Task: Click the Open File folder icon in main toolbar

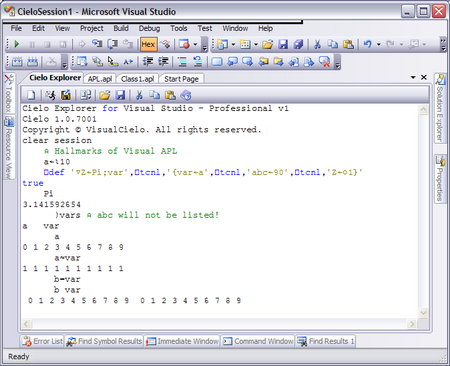Action: click(x=267, y=44)
